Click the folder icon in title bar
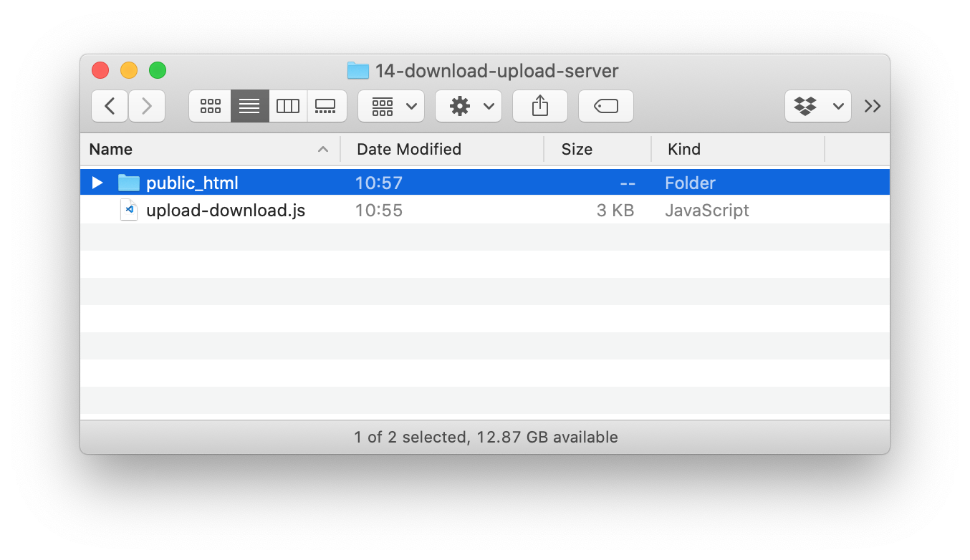970x560 pixels. [x=357, y=71]
